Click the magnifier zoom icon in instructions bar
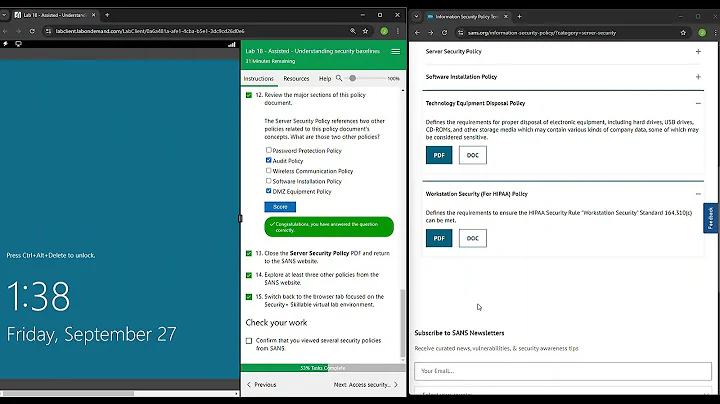Image resolution: width=720 pixels, height=404 pixels. [x=339, y=78]
